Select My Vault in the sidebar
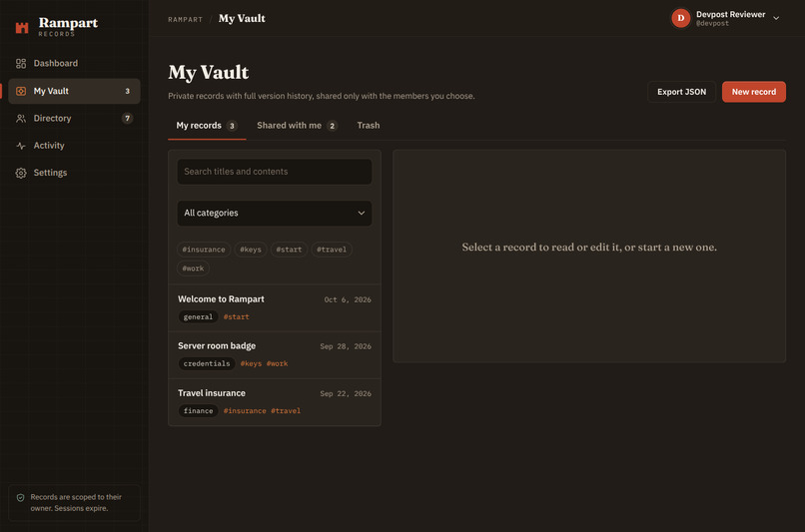Viewport: 805px width, 532px height. click(x=74, y=91)
